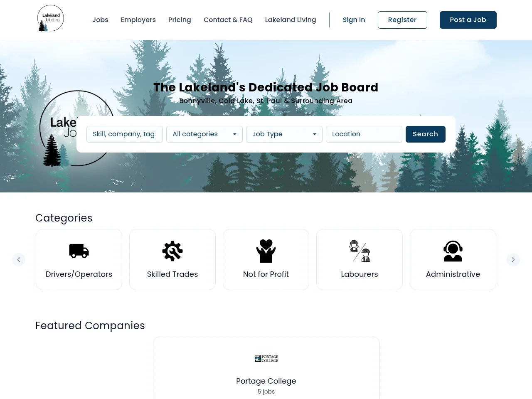
Task: Open the Labourers workers icon category
Action: click(360, 251)
